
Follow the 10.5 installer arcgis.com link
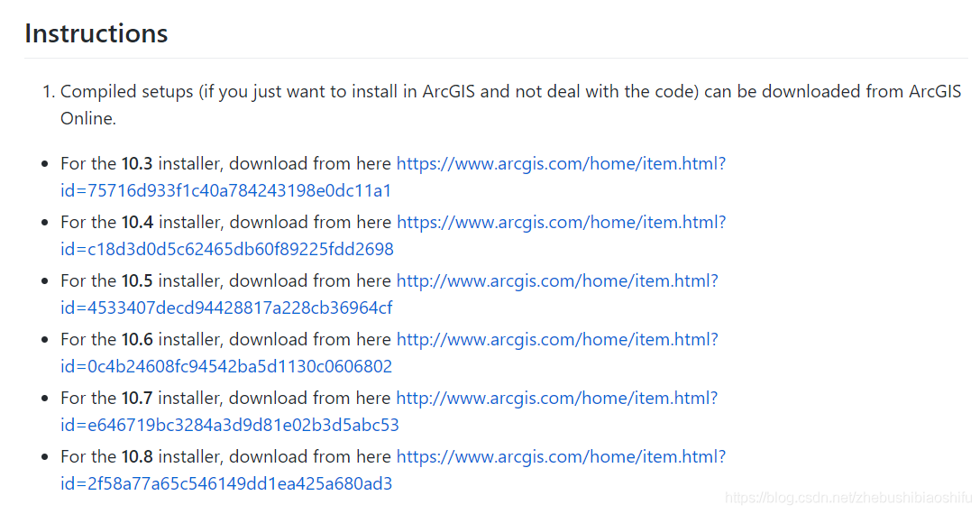(557, 281)
